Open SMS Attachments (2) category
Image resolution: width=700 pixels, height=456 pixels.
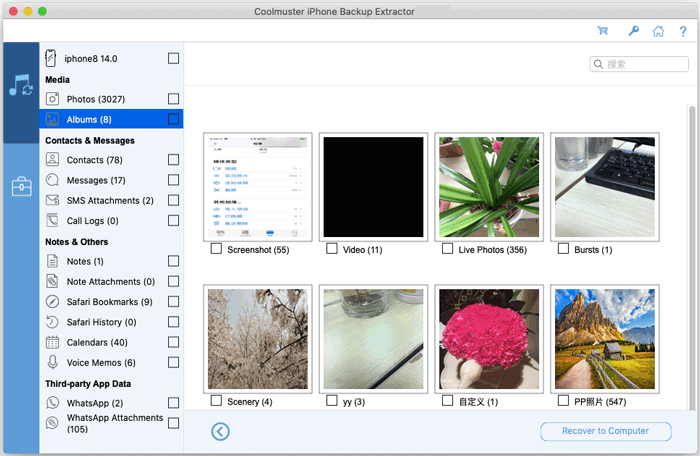[x=110, y=201]
